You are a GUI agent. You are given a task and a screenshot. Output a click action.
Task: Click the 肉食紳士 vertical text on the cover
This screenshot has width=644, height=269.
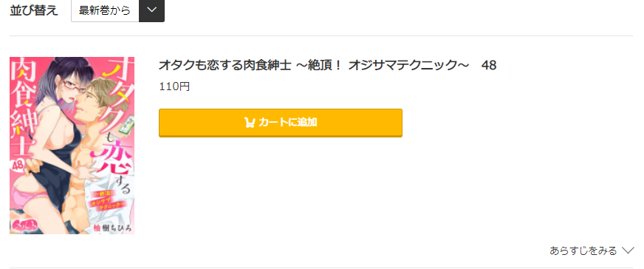point(23,109)
